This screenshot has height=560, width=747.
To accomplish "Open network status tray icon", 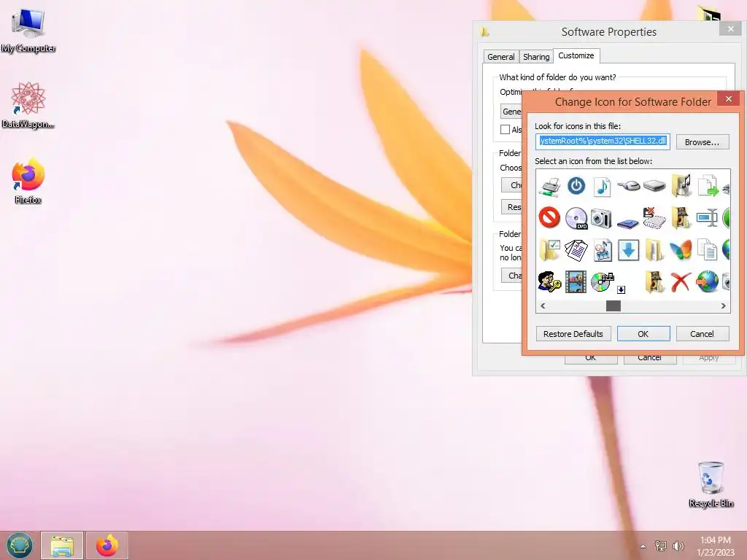I will 660,546.
